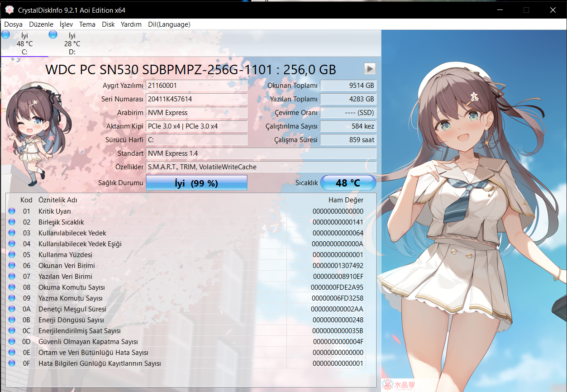567x392 pixels.
Task: Open the Tema menu
Action: click(87, 24)
